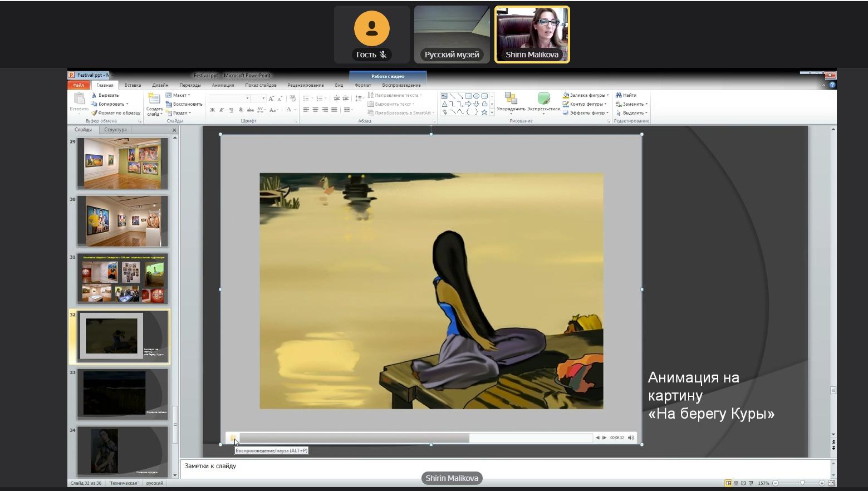This screenshot has height=491, width=868.
Task: Open the Section (Раздел) dropdown
Action: [178, 113]
